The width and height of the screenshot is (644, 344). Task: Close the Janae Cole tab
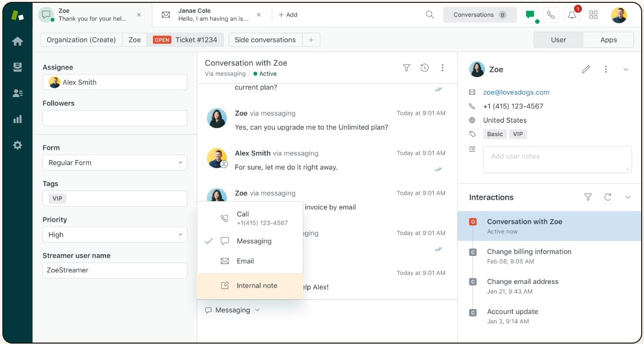258,15
